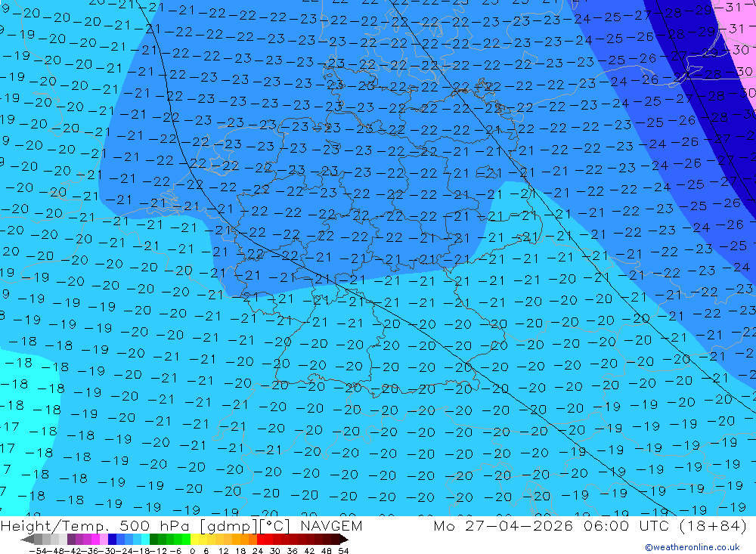
Task: Open the weatheronline.co.uk copyright link
Action: (692, 547)
